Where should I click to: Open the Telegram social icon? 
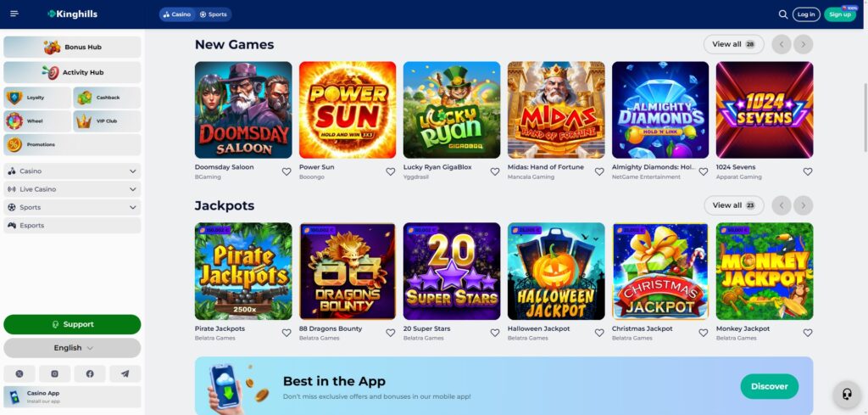tap(125, 374)
